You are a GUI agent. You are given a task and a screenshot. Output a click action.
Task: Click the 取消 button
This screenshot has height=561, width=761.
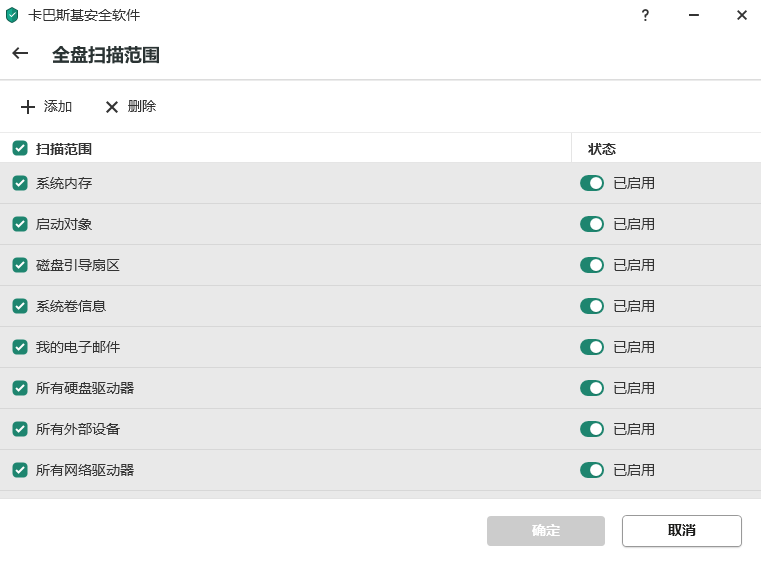coord(681,531)
